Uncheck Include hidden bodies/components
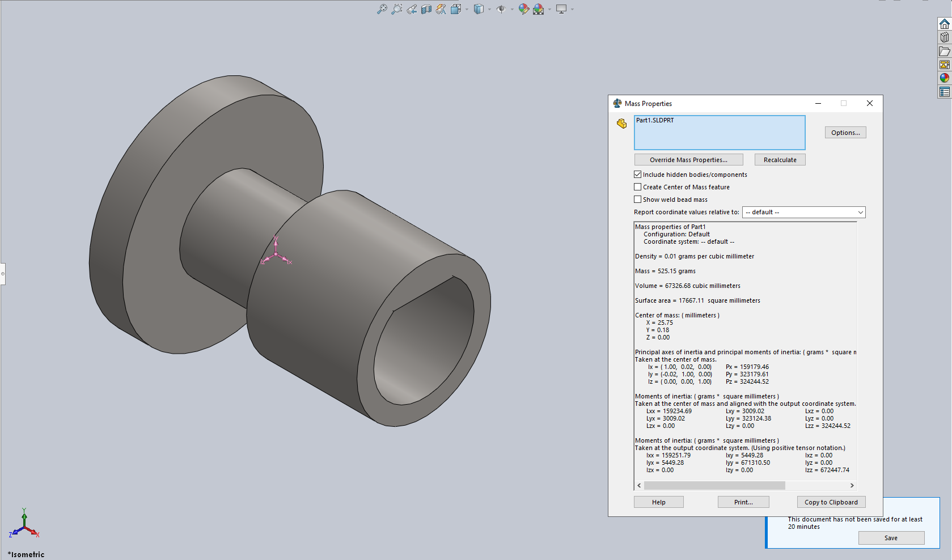The image size is (952, 560). 638,175
